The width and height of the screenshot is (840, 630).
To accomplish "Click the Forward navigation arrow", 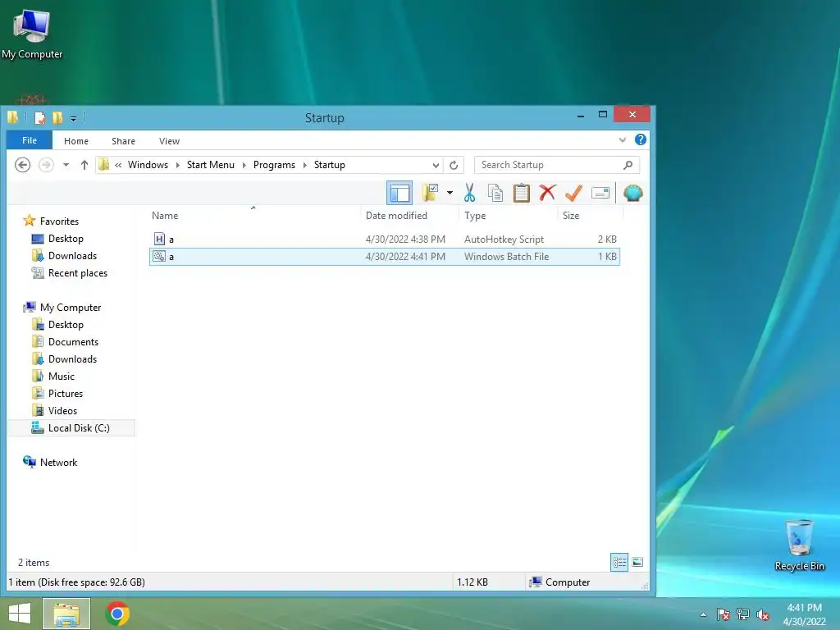I will click(46, 165).
